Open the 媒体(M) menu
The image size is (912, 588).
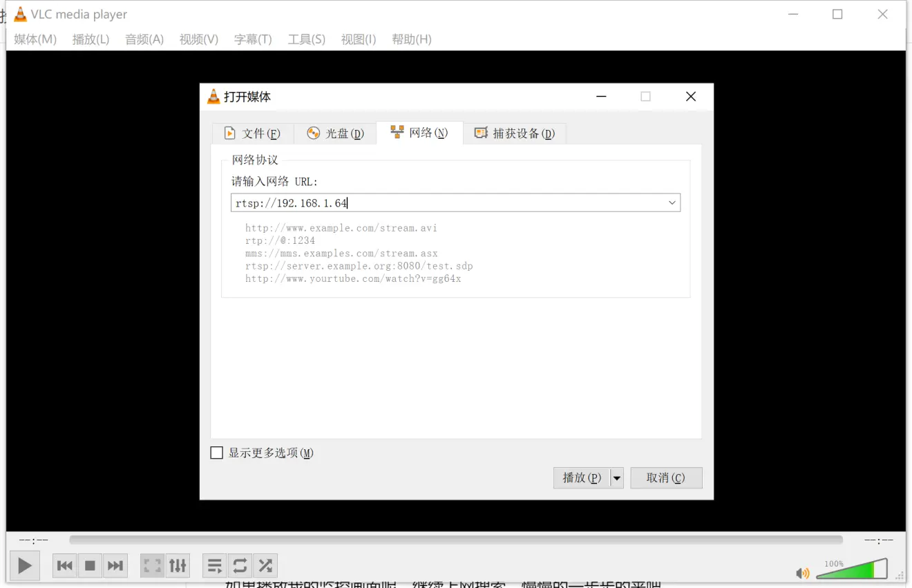[35, 39]
